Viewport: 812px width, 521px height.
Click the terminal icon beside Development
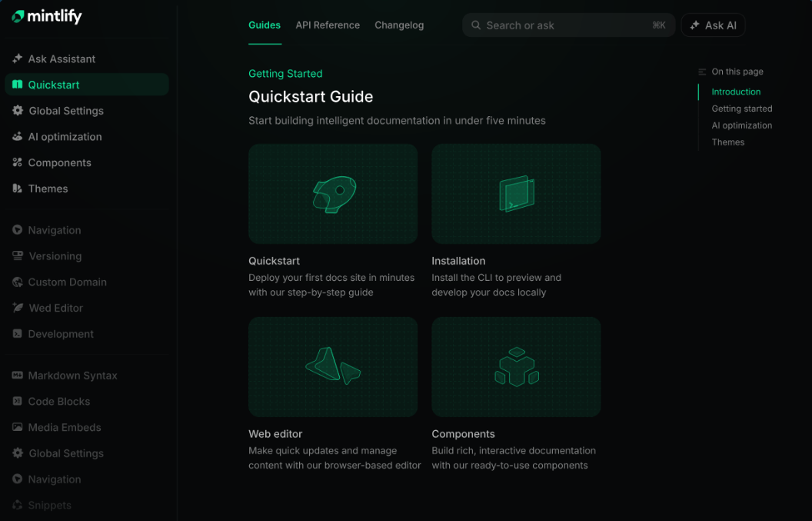click(17, 333)
